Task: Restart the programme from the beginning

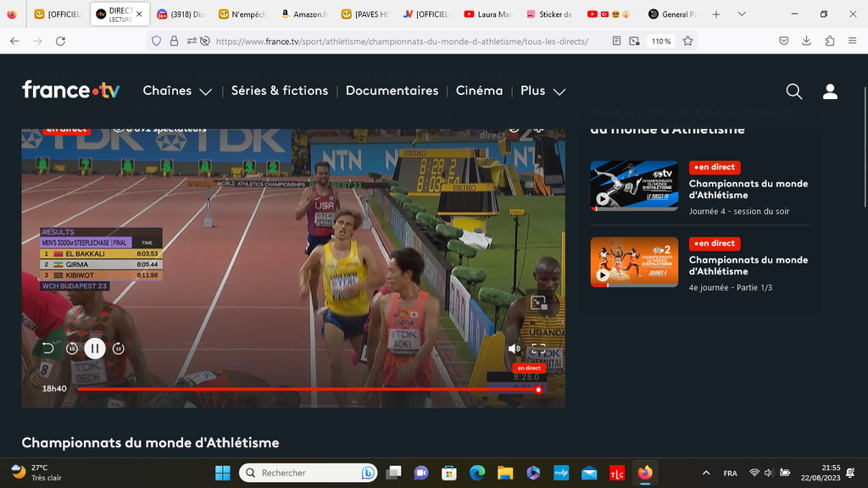Action: tap(48, 348)
